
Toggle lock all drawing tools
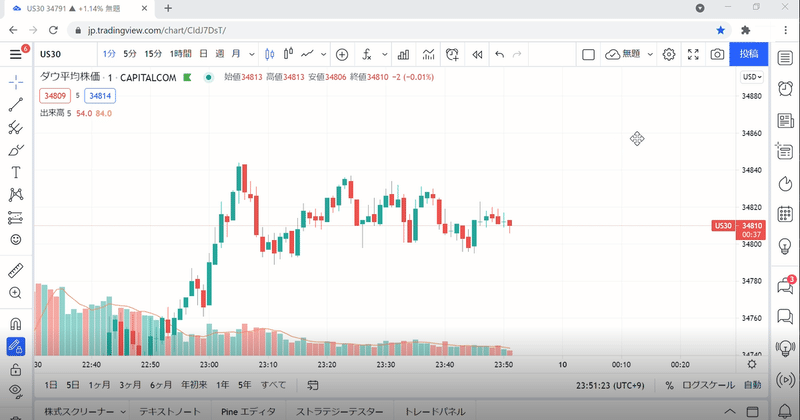tap(16, 369)
